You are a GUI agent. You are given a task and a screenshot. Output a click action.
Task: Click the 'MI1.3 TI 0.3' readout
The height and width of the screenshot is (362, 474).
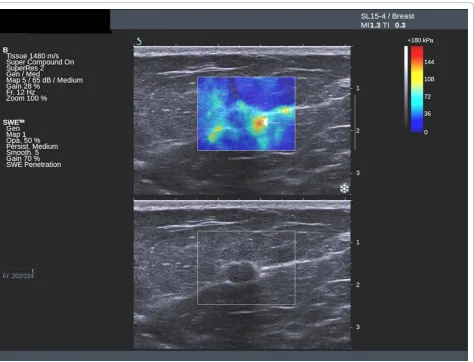click(383, 25)
